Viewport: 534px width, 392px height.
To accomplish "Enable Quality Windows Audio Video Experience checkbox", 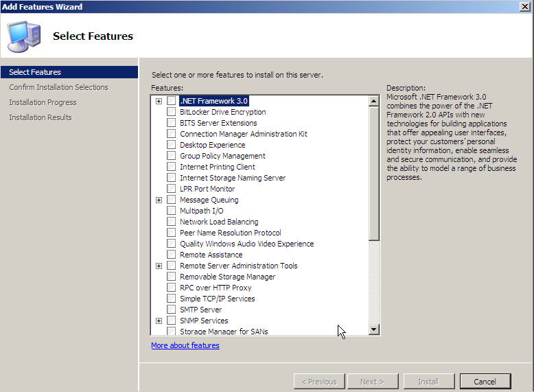I will 172,244.
